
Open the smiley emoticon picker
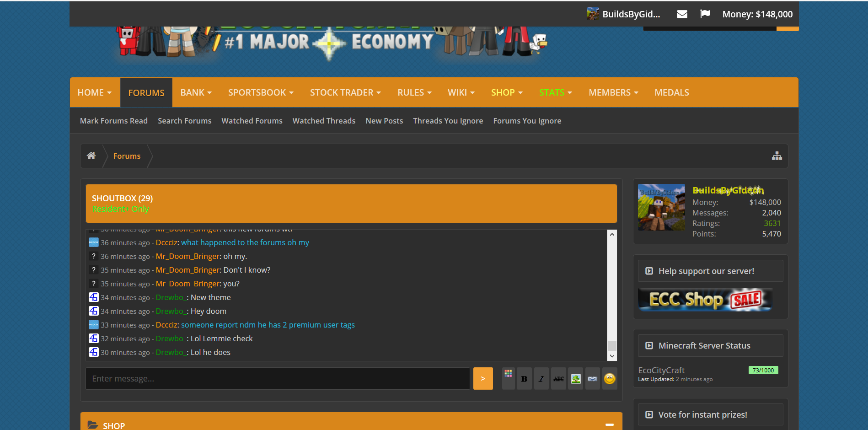(x=610, y=379)
